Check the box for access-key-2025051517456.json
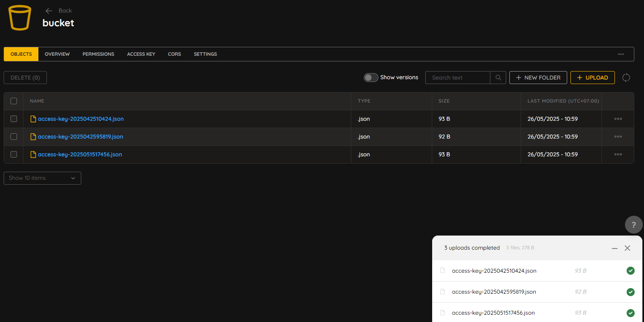This screenshot has height=322, width=644. [14, 154]
